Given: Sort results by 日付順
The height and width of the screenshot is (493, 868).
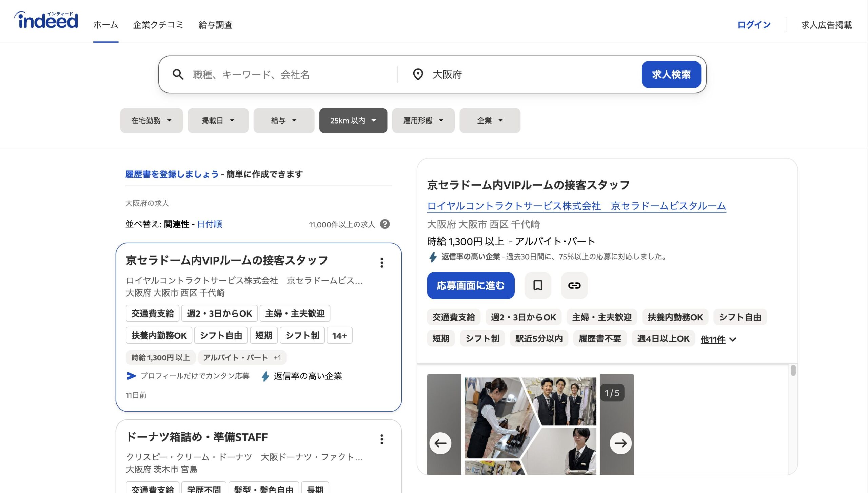Looking at the screenshot, I should point(210,224).
